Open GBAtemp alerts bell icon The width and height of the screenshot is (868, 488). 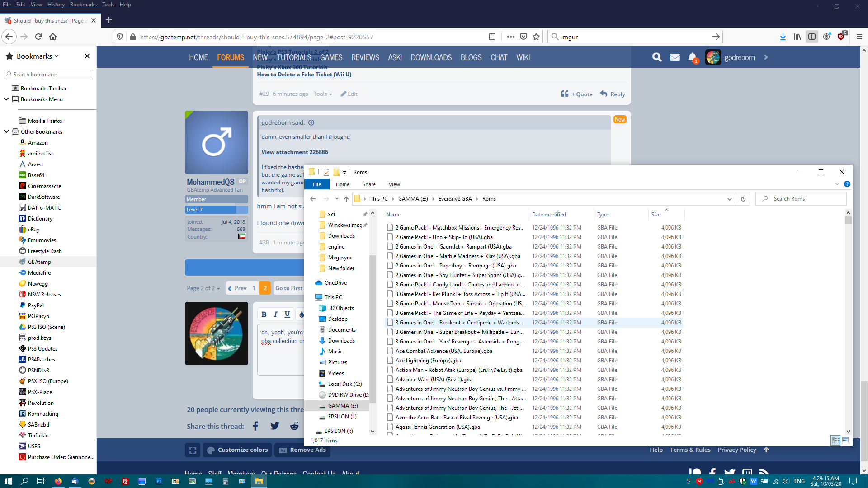point(693,57)
